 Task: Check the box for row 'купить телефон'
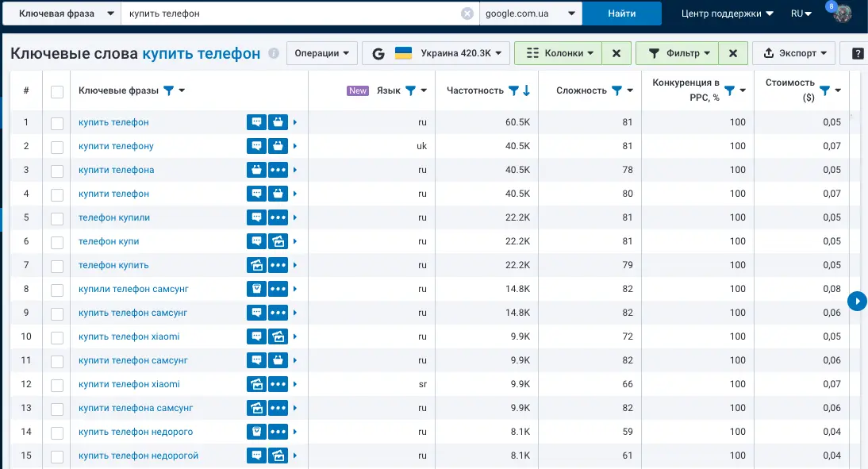click(57, 124)
